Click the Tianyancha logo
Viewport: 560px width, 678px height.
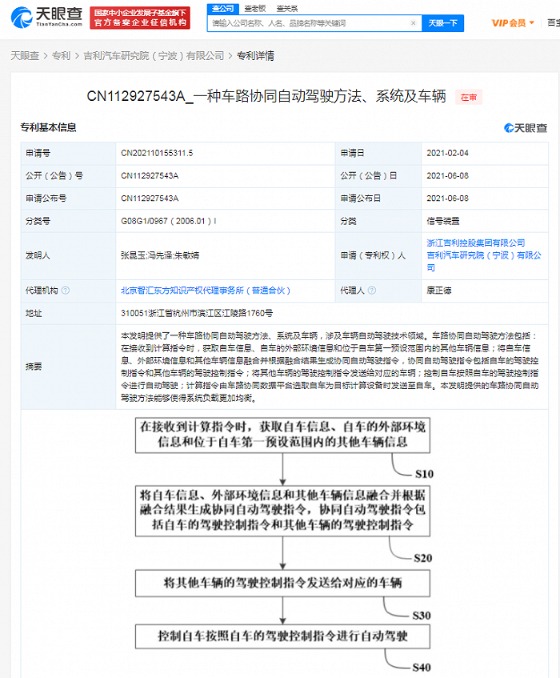point(46,17)
